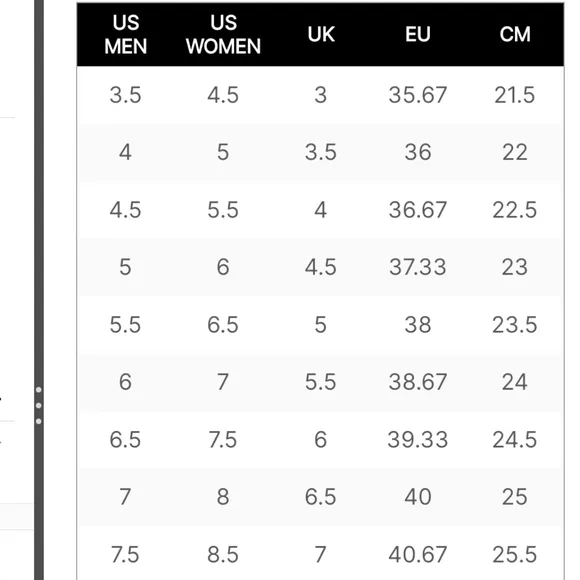
Task: Click the UK column header
Action: click(321, 34)
